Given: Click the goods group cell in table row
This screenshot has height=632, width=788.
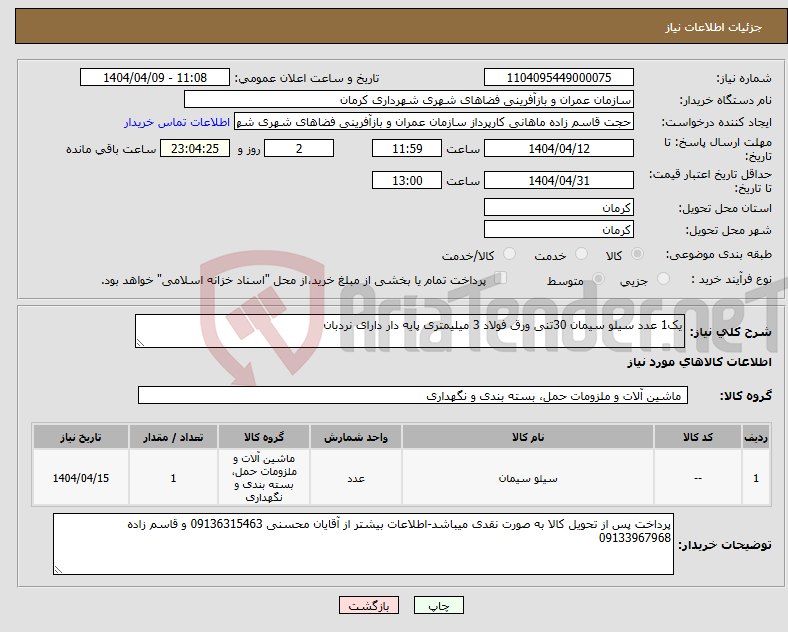Looking at the screenshot, I should click(x=264, y=478).
